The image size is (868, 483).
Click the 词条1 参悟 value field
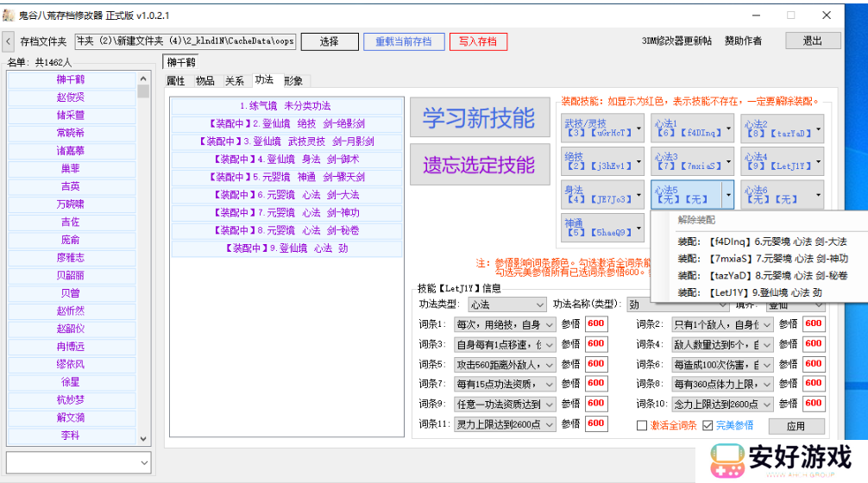pos(595,324)
